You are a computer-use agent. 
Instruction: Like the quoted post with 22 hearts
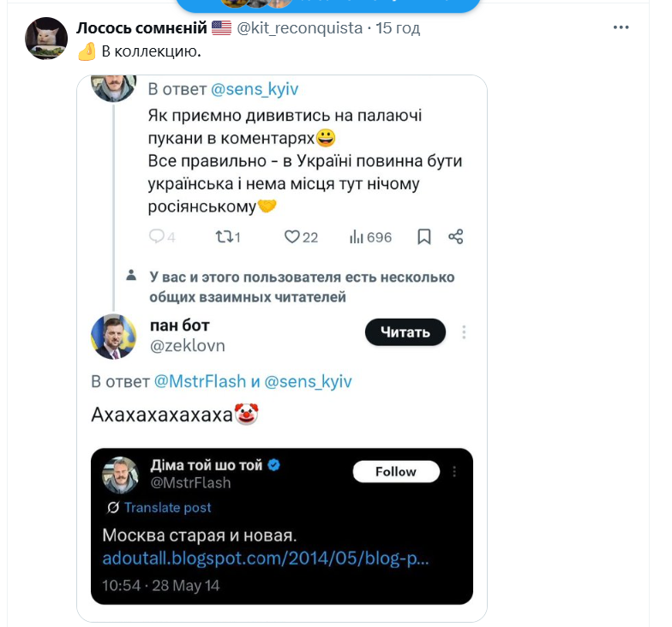[291, 236]
